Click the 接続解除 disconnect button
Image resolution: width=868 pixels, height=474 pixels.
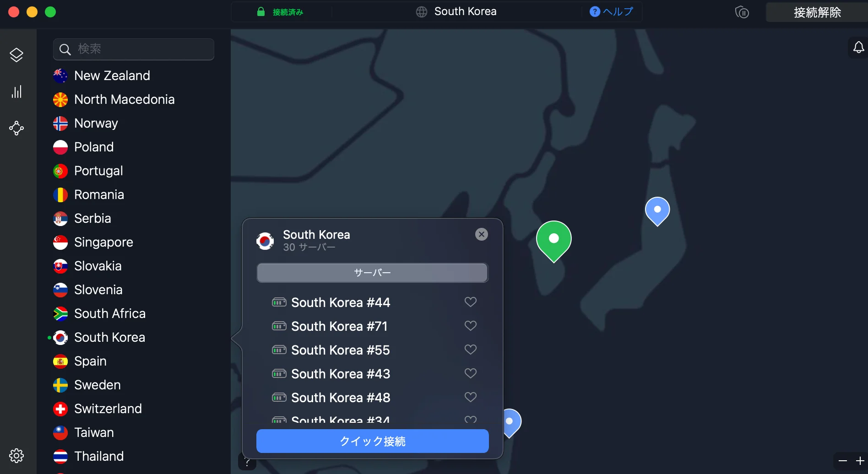point(817,12)
